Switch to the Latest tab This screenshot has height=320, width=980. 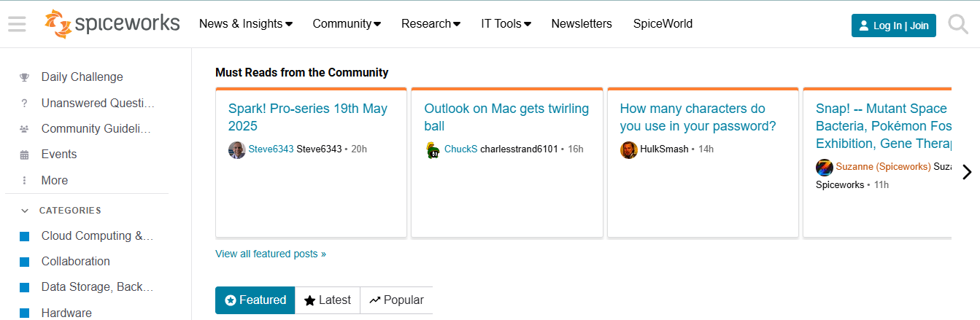pos(328,300)
